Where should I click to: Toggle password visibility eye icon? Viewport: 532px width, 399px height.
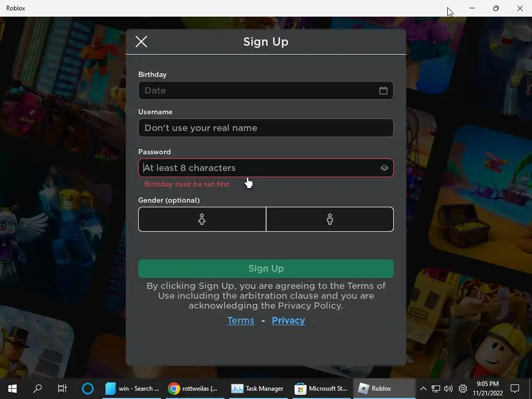coord(384,168)
